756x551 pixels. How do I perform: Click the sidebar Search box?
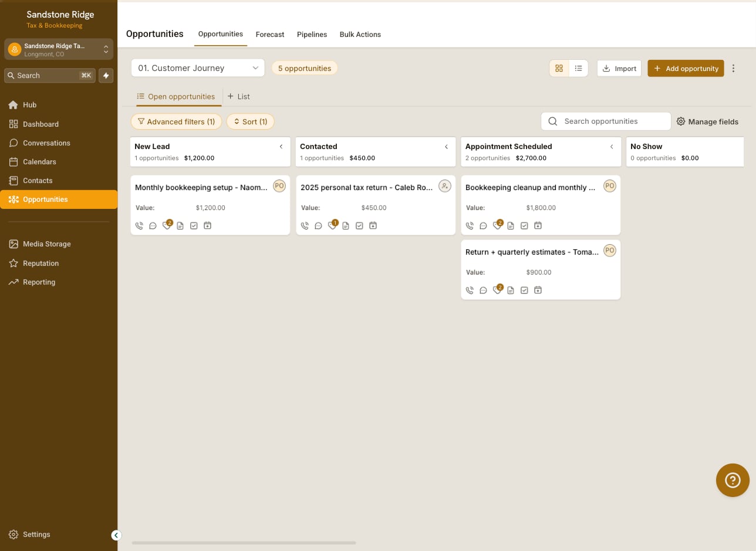point(50,75)
